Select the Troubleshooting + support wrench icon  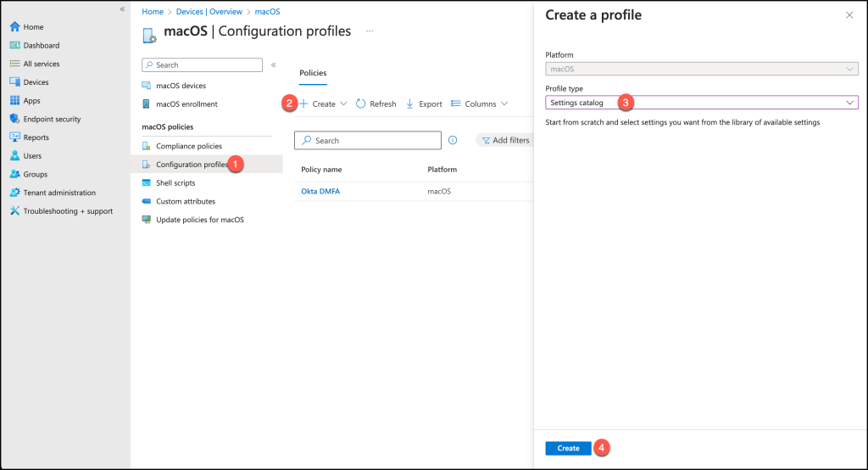(14, 211)
